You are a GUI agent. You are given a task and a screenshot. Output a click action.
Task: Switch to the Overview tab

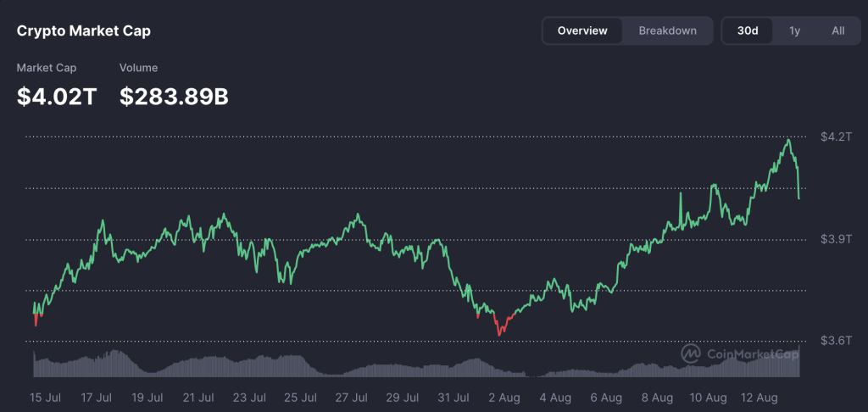pos(582,31)
